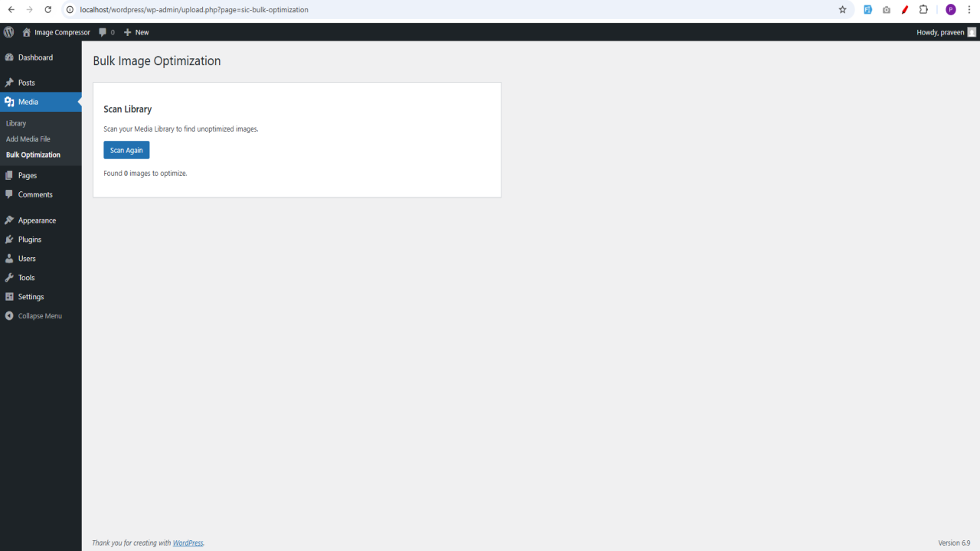Click the Appearance brush icon

pos(9,220)
